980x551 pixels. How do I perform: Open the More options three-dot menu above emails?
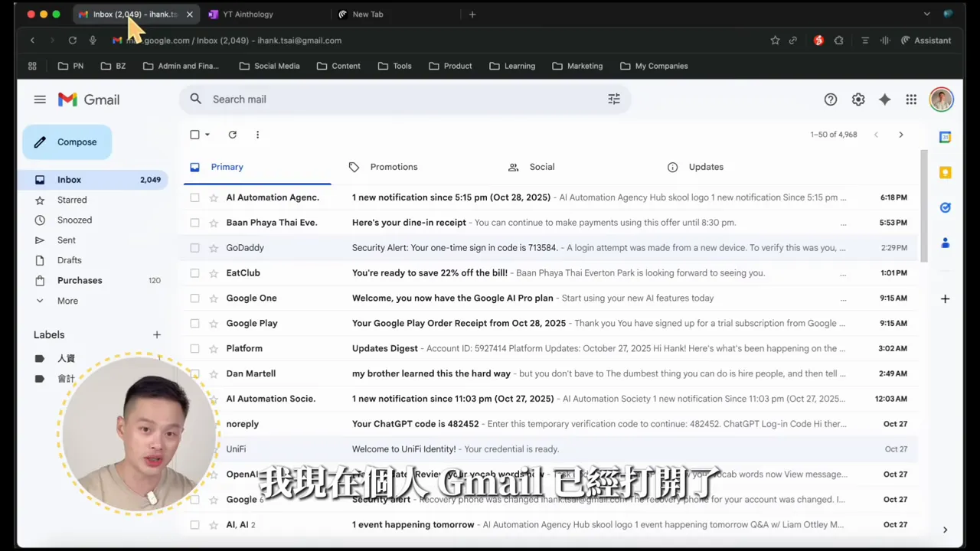[x=257, y=135]
